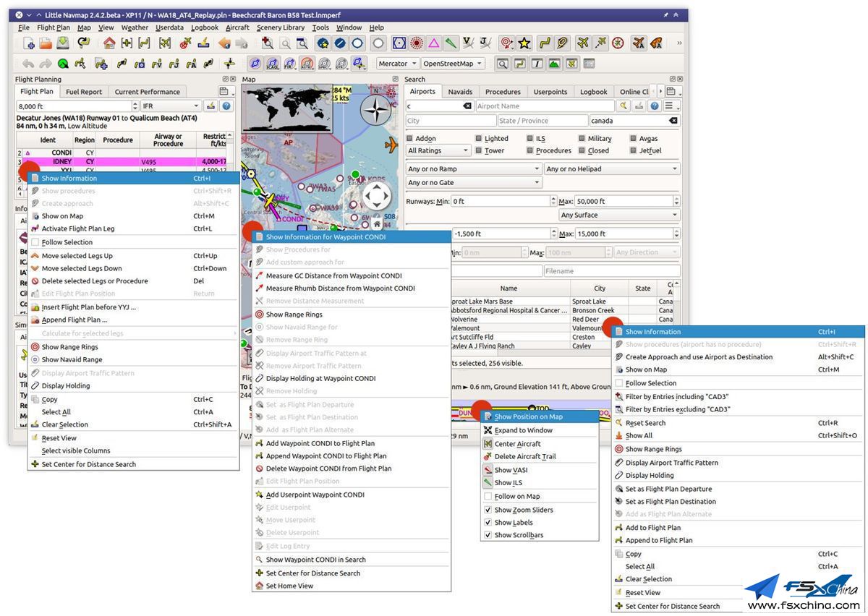
Task: Toggle the Military checkbox
Action: click(582, 138)
